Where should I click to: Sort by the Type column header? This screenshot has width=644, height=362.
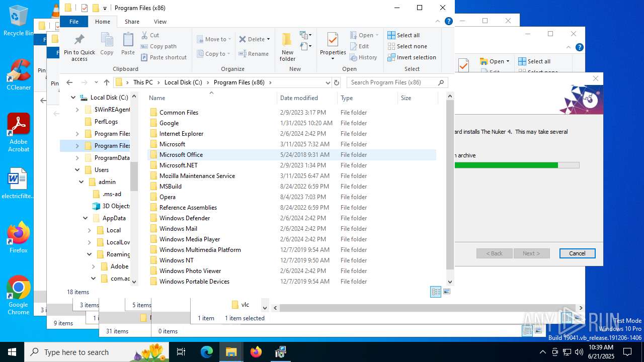367,98
